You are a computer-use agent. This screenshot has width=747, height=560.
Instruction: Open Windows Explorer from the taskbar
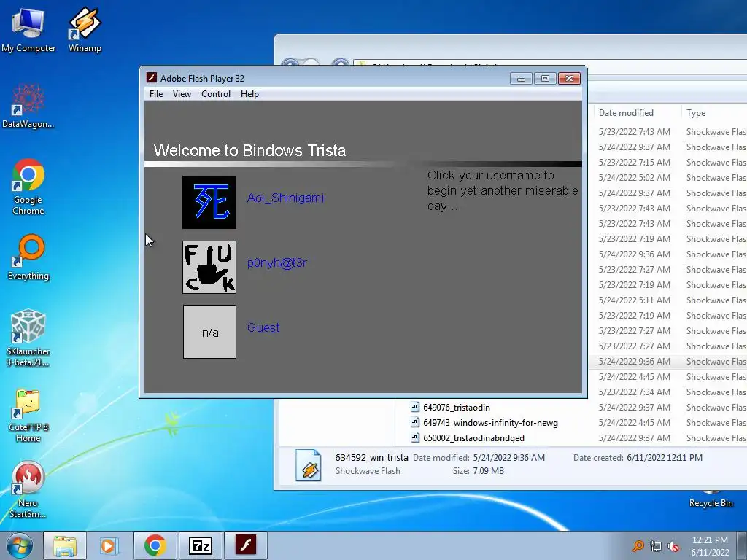(65, 545)
